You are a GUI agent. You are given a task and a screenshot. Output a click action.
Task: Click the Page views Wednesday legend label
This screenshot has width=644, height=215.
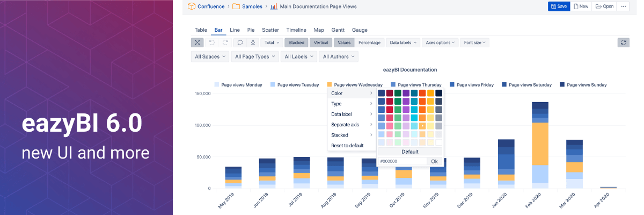pyautogui.click(x=358, y=85)
